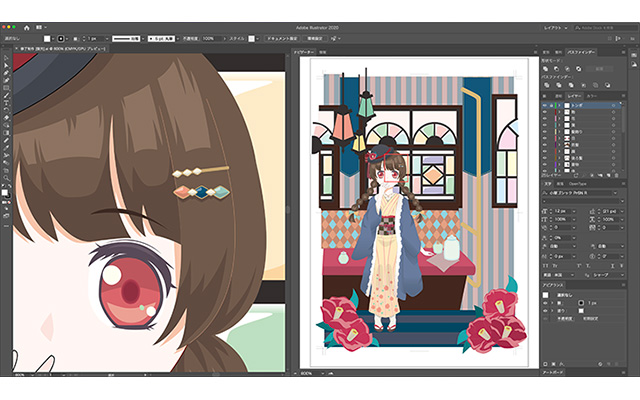This screenshot has height=400, width=640.
Task: Toggle Underline in the Character panel
Action: [x=611, y=266]
